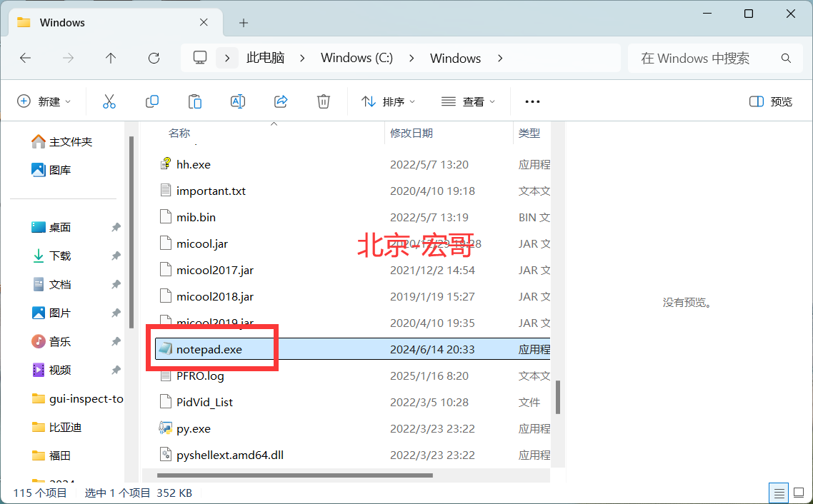Click the PC monitor icon in address bar
This screenshot has height=504, width=813.
point(200,58)
